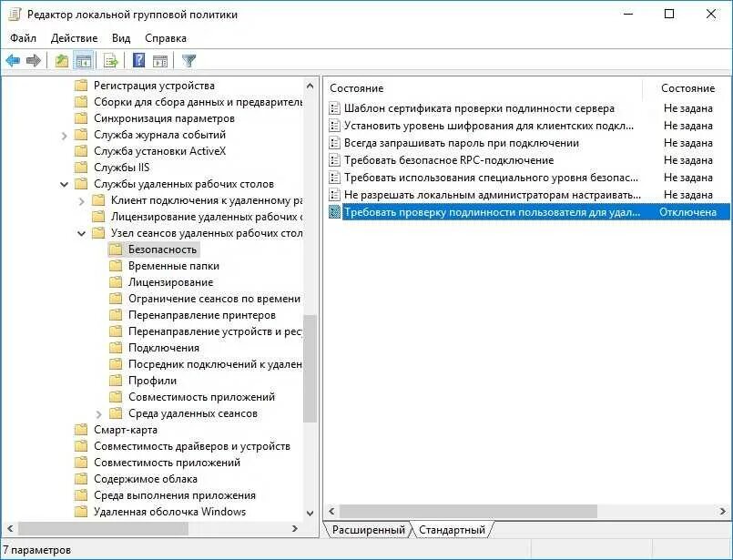Viewport: 733px width, 560px height.
Task: Click policy list horizontal scrollbar thumb
Action: 468,511
